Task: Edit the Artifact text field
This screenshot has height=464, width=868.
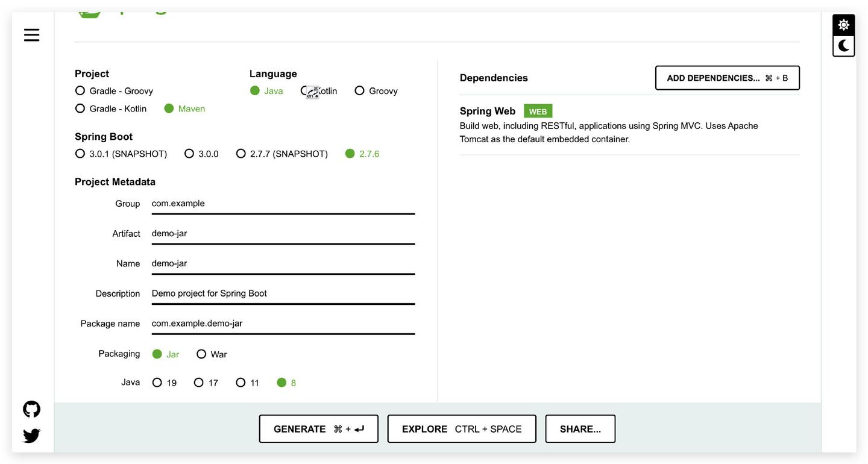Action: pyautogui.click(x=283, y=234)
